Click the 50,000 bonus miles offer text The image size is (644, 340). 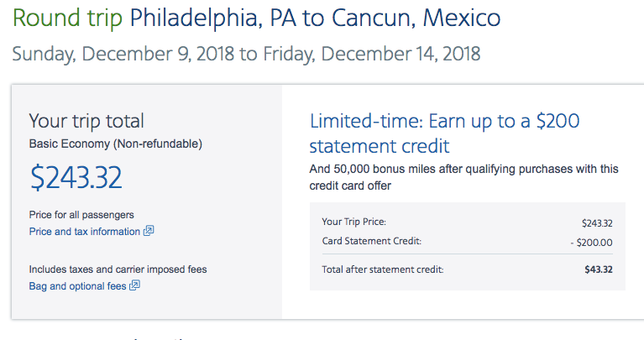[x=463, y=177]
